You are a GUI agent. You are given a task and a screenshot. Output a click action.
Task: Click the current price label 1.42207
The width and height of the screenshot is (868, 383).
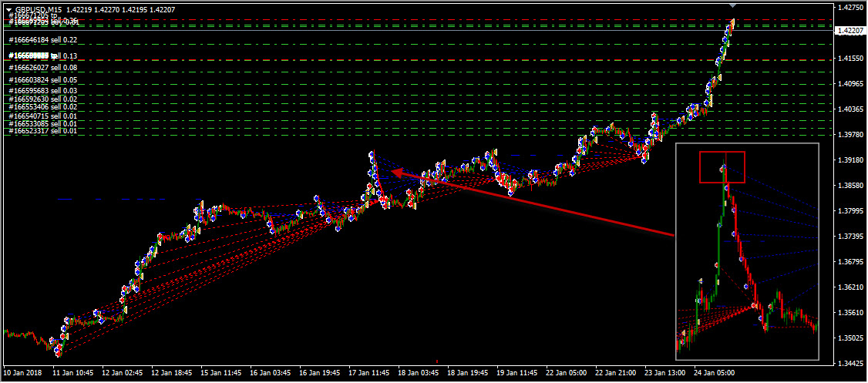851,31
